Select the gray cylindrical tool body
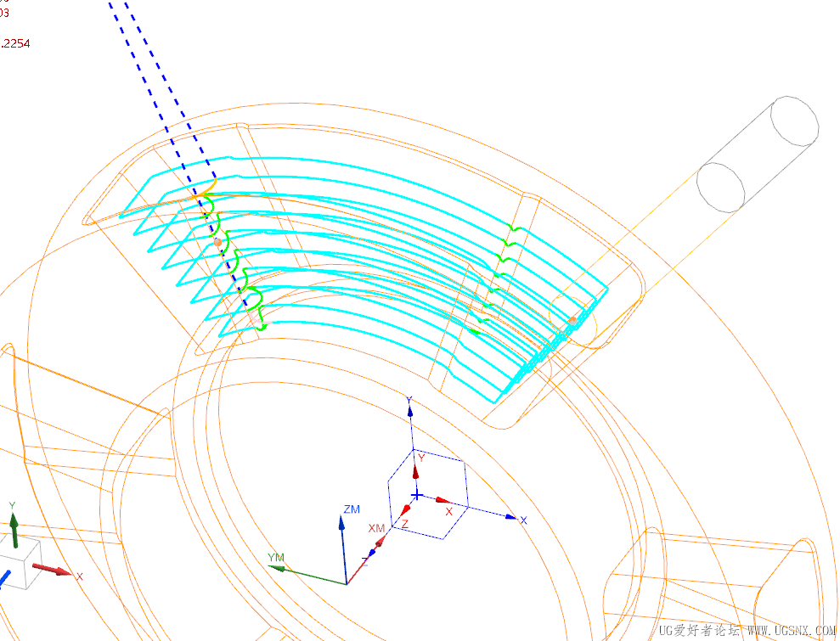 tap(758, 155)
